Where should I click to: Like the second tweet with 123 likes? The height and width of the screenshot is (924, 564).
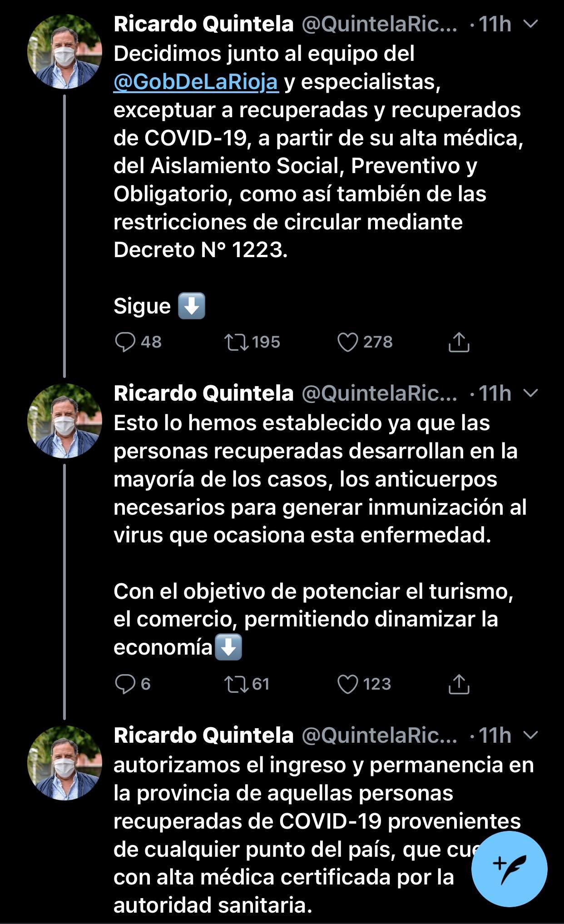[348, 684]
